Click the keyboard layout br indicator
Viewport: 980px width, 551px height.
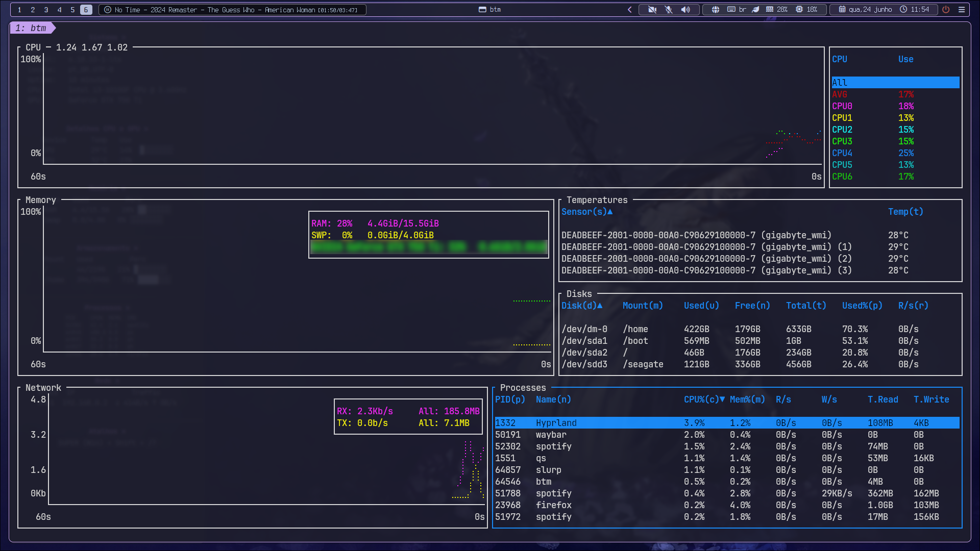coord(737,9)
